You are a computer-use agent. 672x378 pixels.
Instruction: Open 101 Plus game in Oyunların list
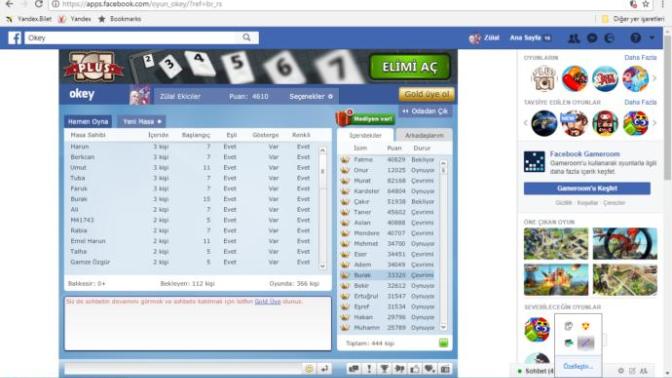[x=544, y=79]
